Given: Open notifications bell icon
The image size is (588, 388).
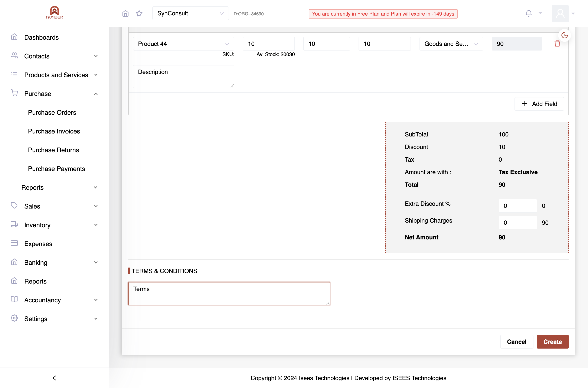Looking at the screenshot, I should (529, 13).
